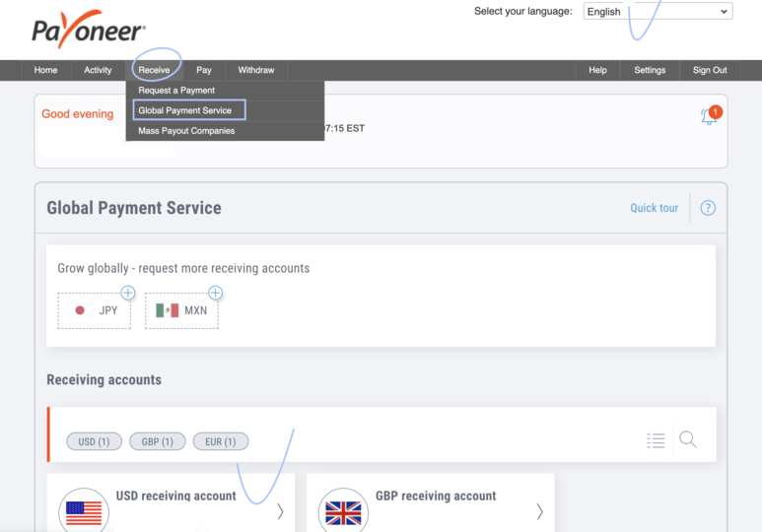Click the help question mark icon

pos(708,208)
